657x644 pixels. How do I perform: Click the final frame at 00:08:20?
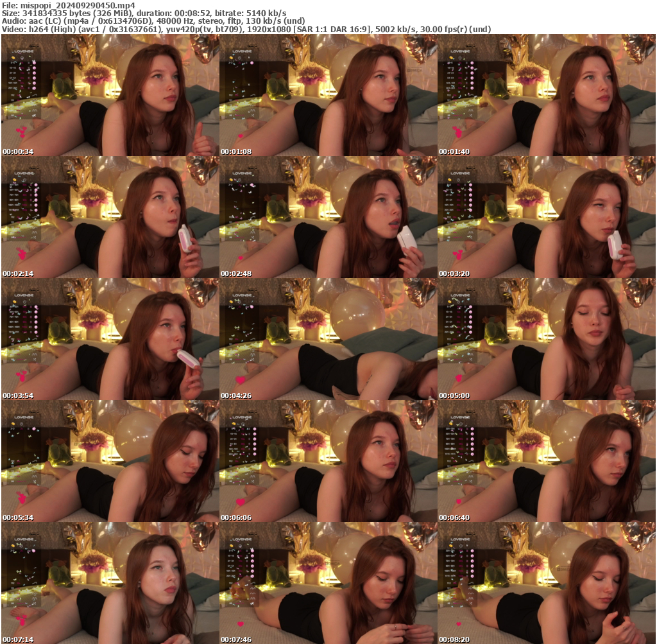point(546,583)
